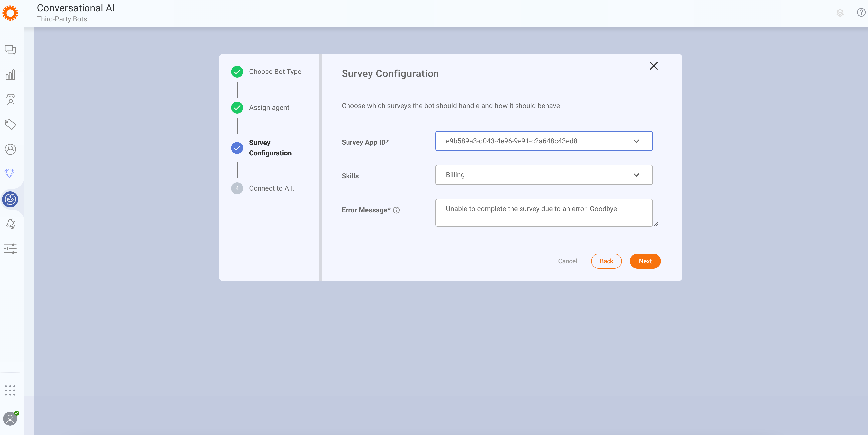Viewport: 868px width, 435px height.
Task: Open the agent with speech bubble icon
Action: click(x=10, y=100)
